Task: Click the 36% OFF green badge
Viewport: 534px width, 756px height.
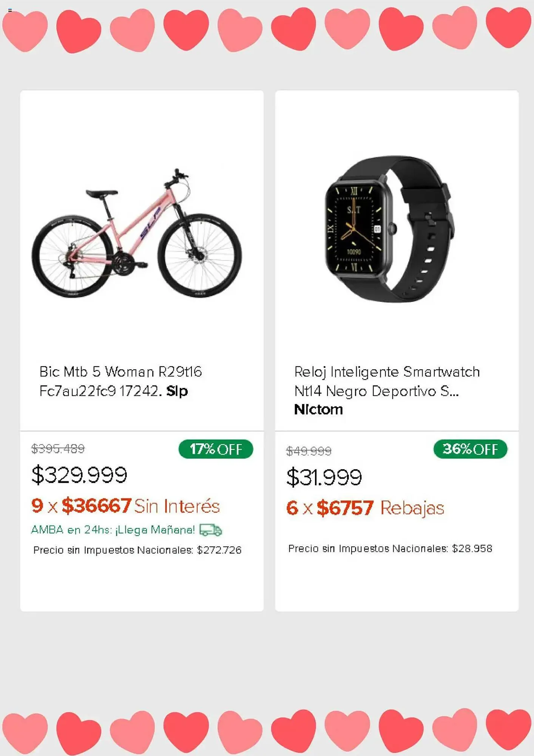Action: coord(470,449)
